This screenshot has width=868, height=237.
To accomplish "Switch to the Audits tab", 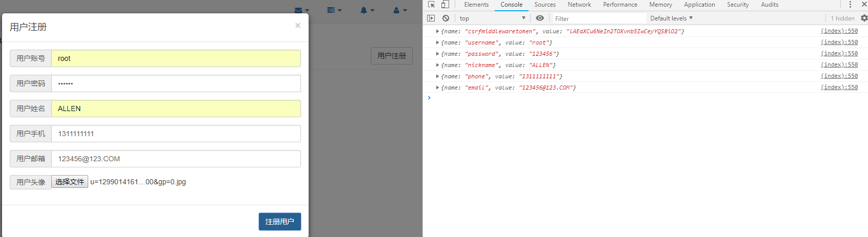I will click(770, 5).
